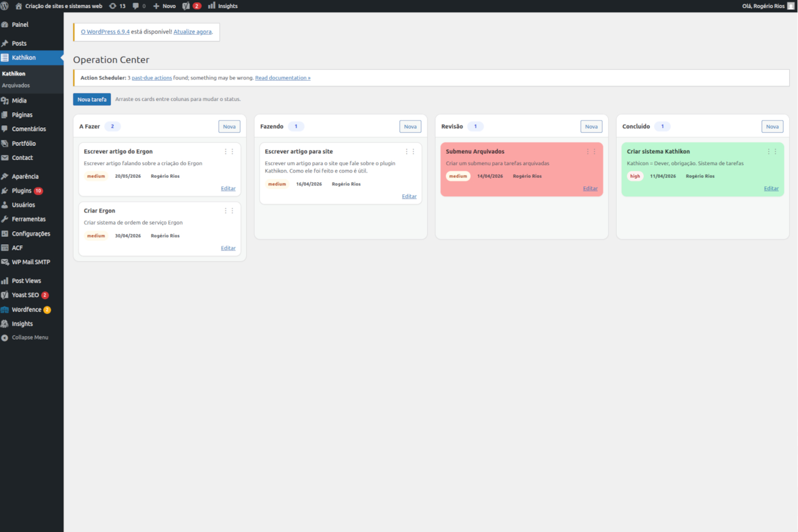The height and width of the screenshot is (532, 798).
Task: Click the Usuários person icon in sidebar
Action: click(x=5, y=205)
